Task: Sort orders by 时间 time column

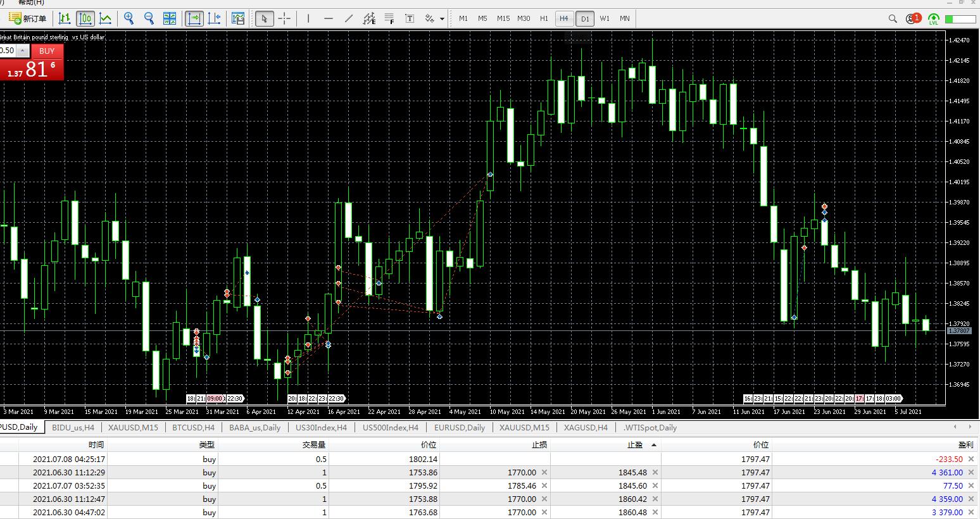Action: tap(63, 445)
